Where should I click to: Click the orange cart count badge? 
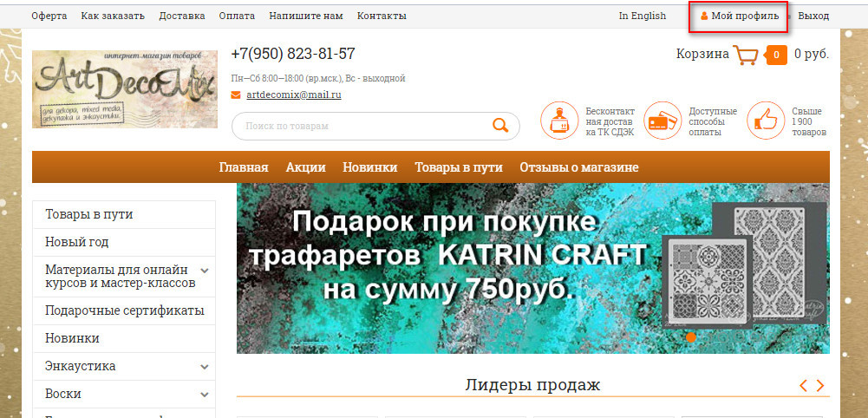point(775,55)
